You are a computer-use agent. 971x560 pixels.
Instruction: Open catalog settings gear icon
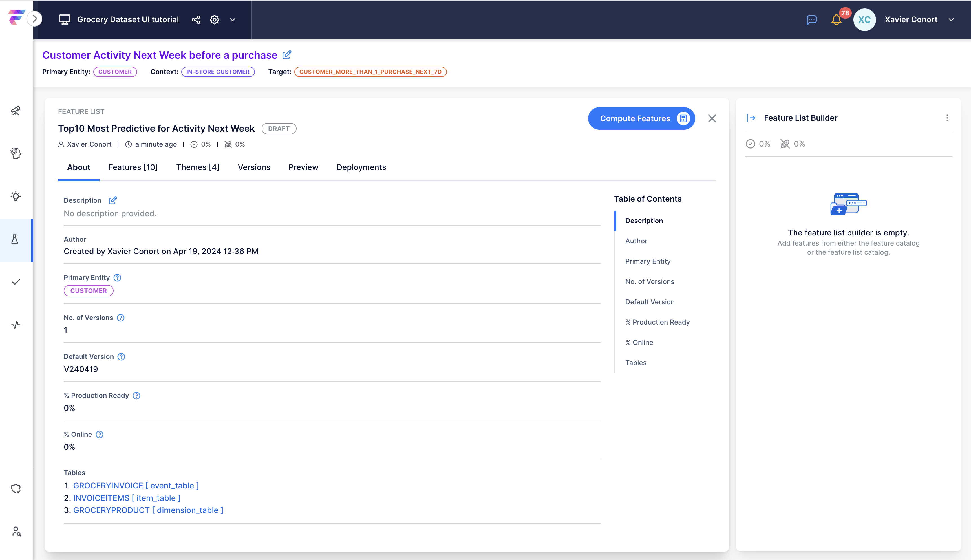point(215,20)
